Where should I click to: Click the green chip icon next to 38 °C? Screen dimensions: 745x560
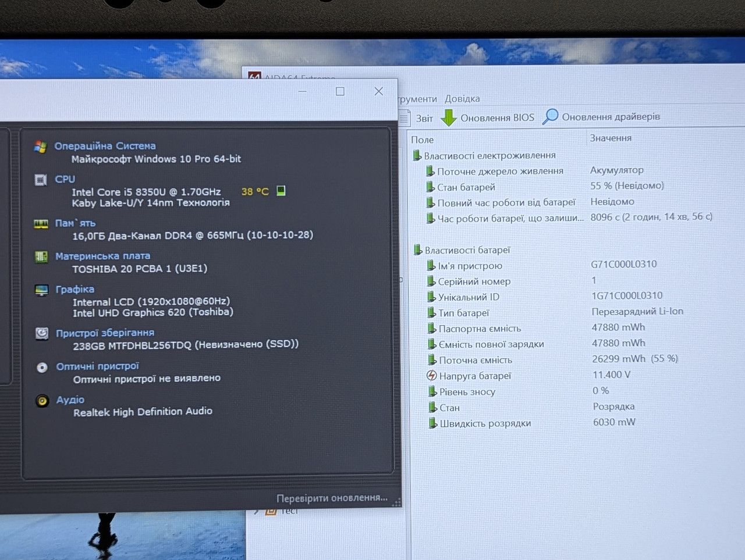point(281,191)
